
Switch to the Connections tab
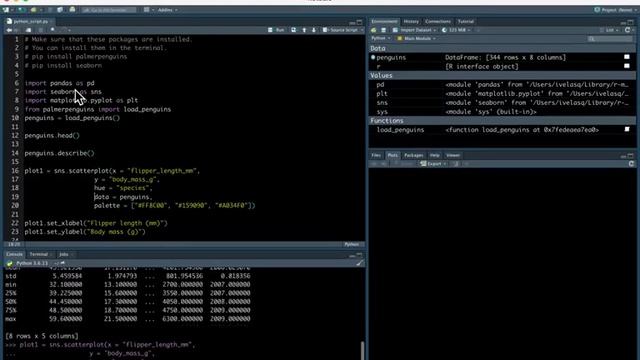438,22
